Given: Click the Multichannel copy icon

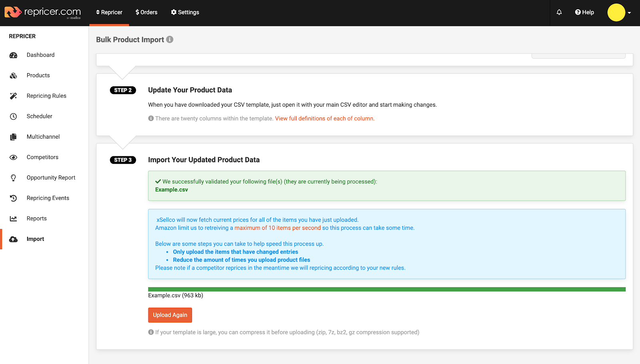Looking at the screenshot, I should [14, 137].
